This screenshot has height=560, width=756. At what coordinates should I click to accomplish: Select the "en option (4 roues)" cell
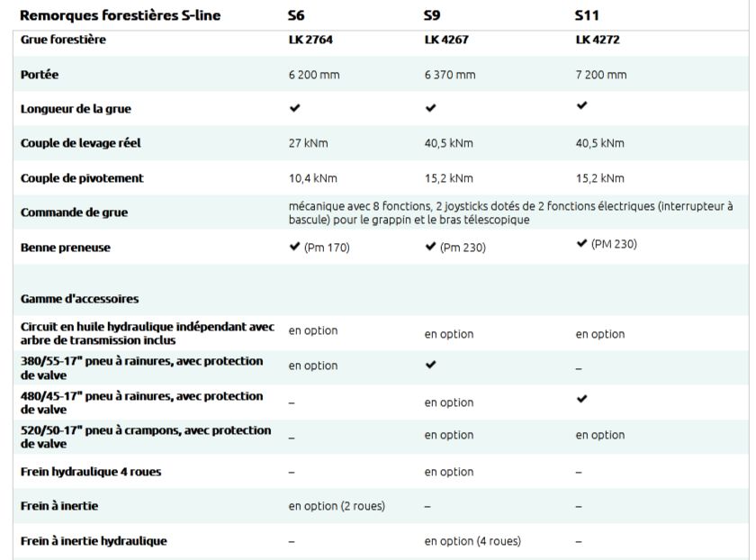(472, 541)
